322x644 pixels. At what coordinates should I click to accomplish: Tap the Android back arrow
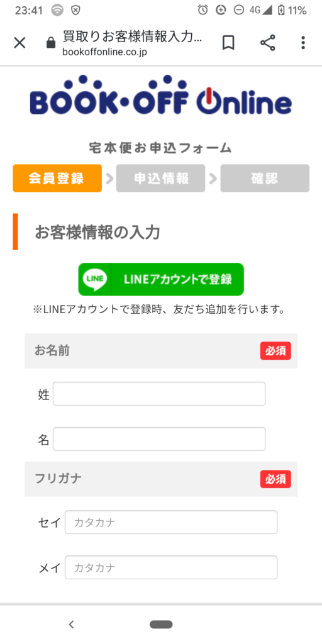72,625
